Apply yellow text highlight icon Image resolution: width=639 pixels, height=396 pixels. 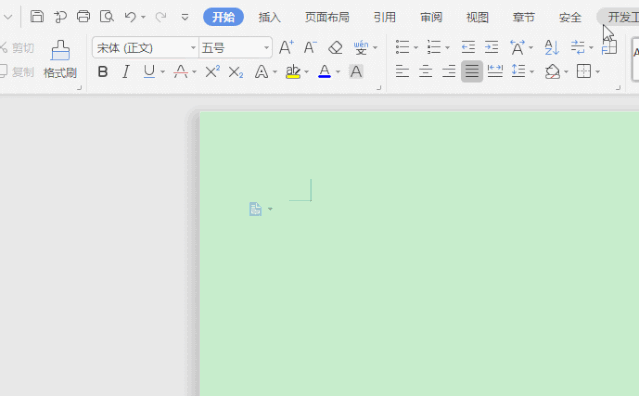click(x=293, y=72)
